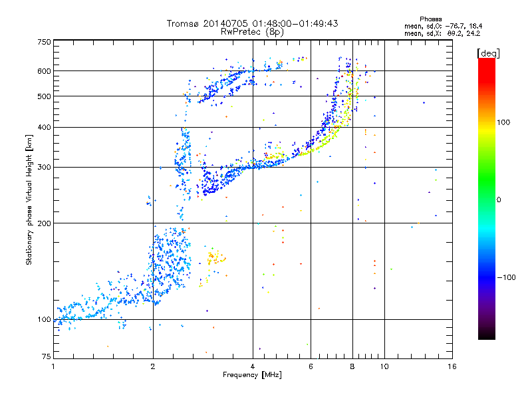Viewport: 532px width, 399px height.
Task: Click the 'Frequency [MHz]' axis label
Action: click(x=252, y=375)
